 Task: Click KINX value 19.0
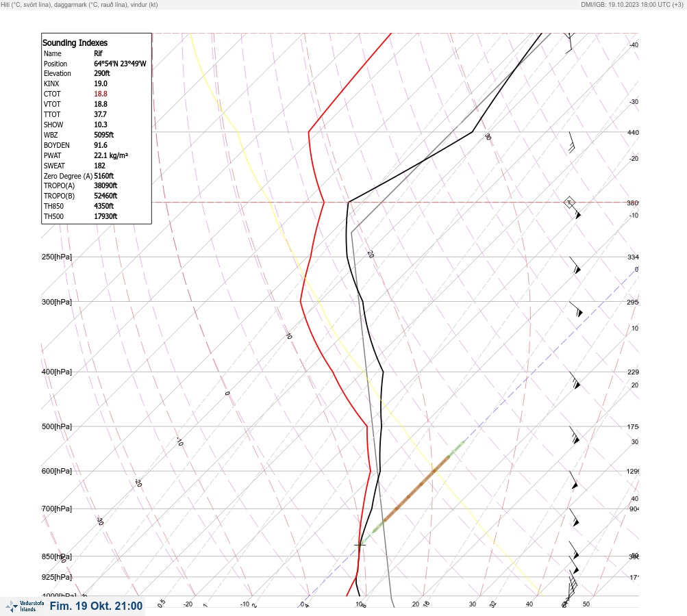point(101,84)
